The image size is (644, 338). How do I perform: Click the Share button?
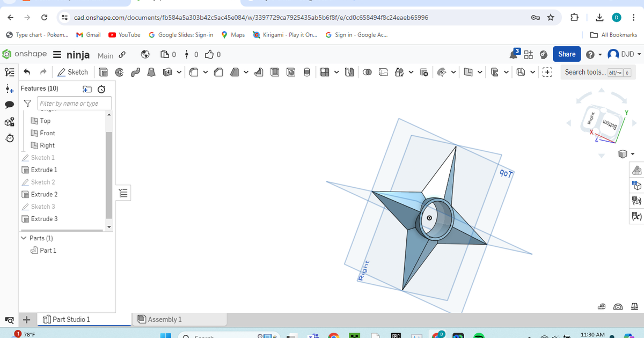(566, 54)
